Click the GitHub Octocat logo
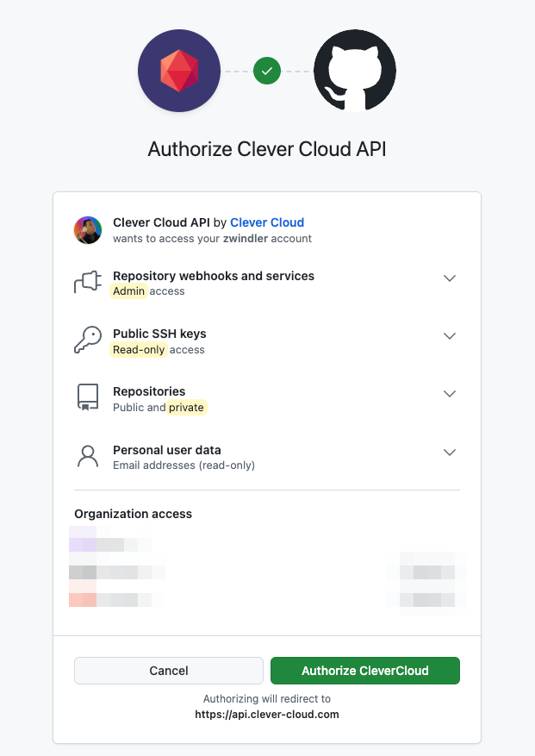 pos(355,71)
